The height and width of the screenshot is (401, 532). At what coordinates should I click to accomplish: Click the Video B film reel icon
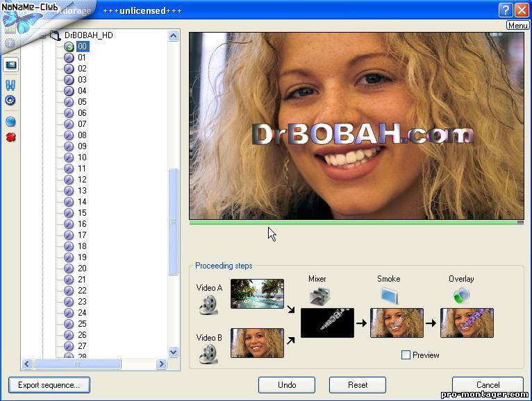coord(208,355)
